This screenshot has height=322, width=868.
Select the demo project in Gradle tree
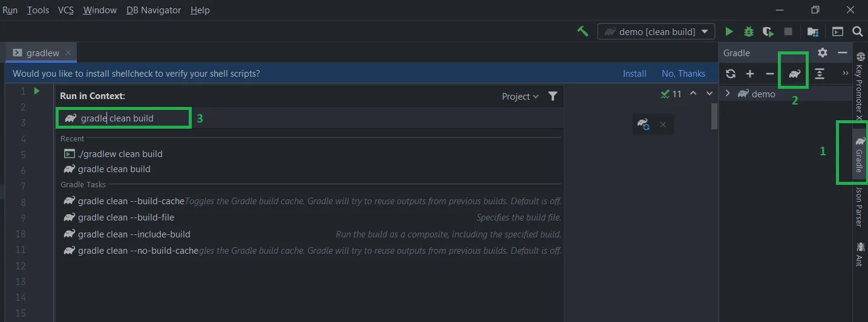757,94
